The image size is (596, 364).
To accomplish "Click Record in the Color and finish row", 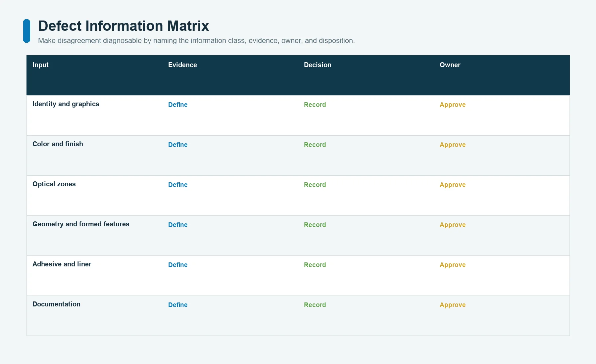I will pos(315,145).
